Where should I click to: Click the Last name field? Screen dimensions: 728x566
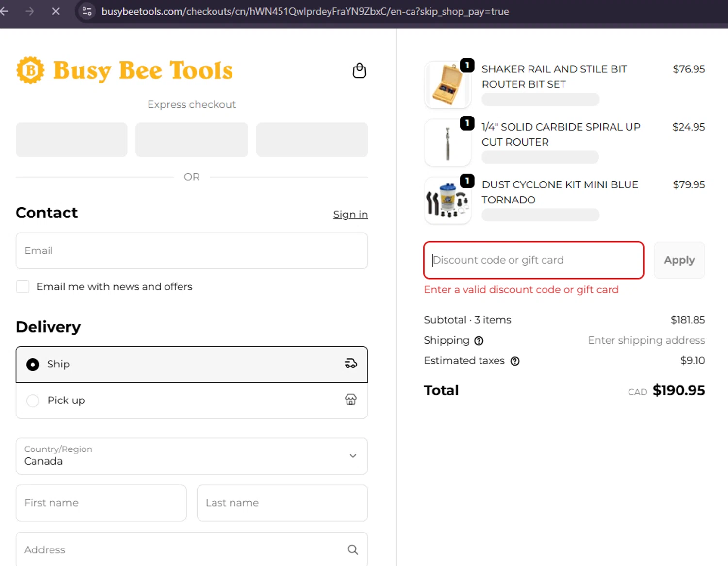coord(282,503)
